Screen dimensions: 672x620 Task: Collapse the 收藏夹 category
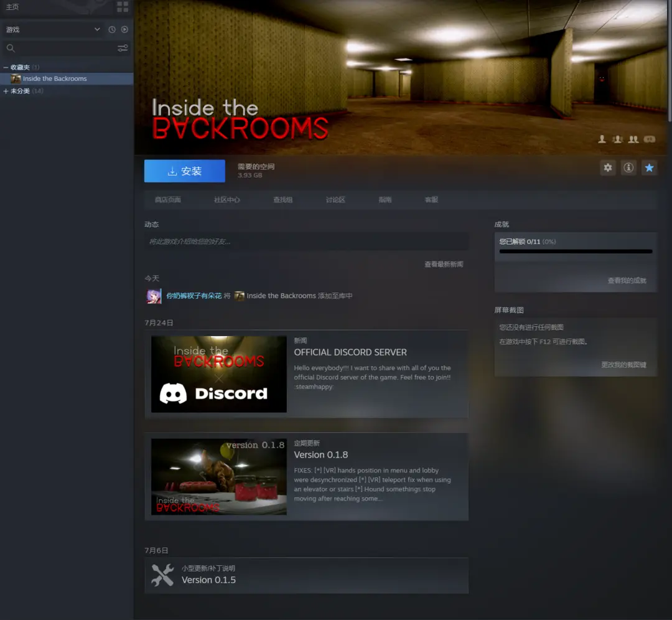tap(6, 67)
